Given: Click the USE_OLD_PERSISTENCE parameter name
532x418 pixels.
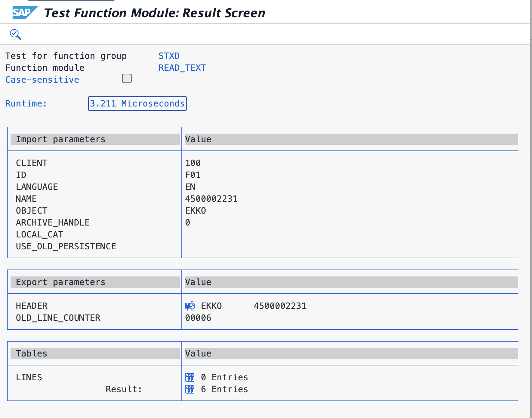Looking at the screenshot, I should point(66,246).
